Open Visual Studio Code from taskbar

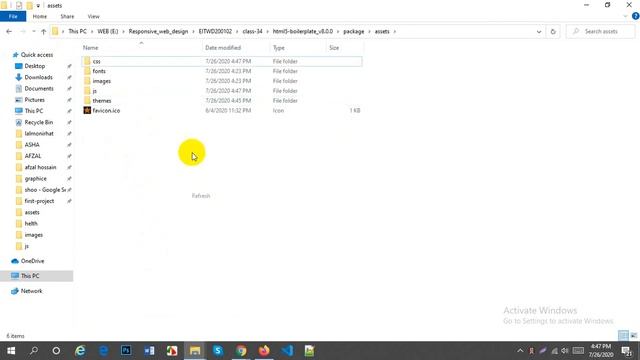tap(287, 351)
